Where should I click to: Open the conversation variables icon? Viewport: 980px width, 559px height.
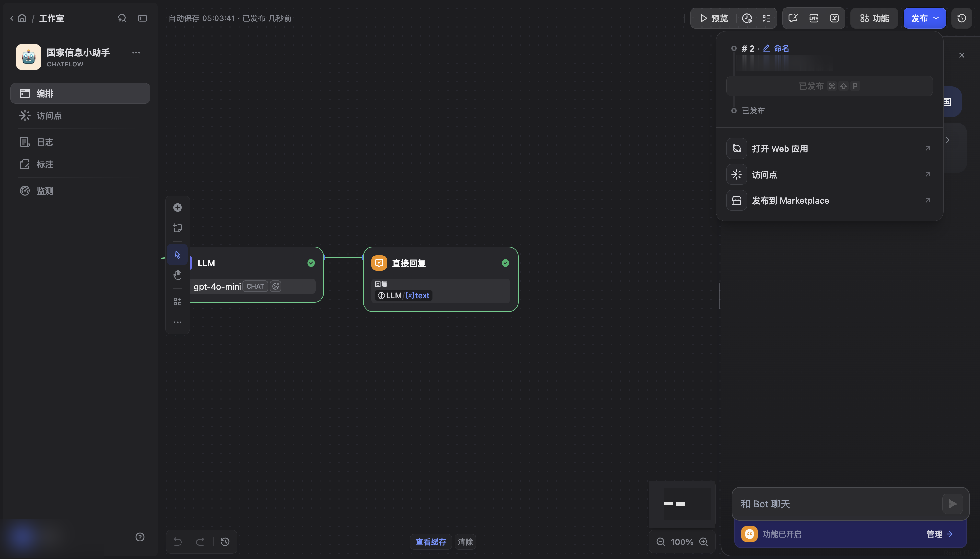tap(793, 18)
